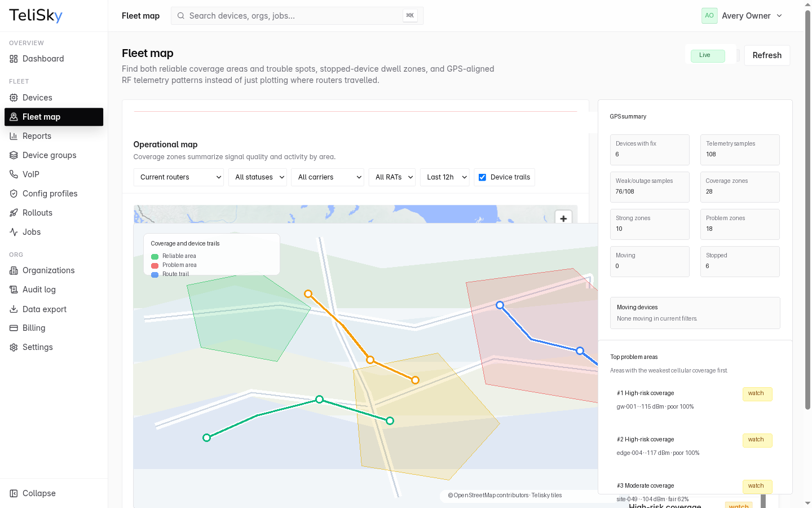This screenshot has height=508, width=812.
Task: Click the Organizations building icon
Action: click(14, 270)
